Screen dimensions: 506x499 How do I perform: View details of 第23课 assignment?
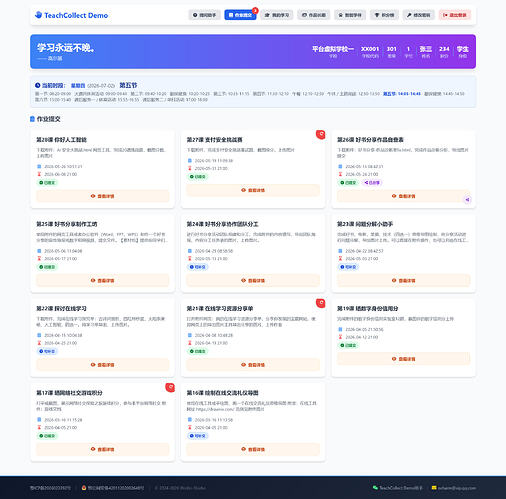[x=403, y=280]
